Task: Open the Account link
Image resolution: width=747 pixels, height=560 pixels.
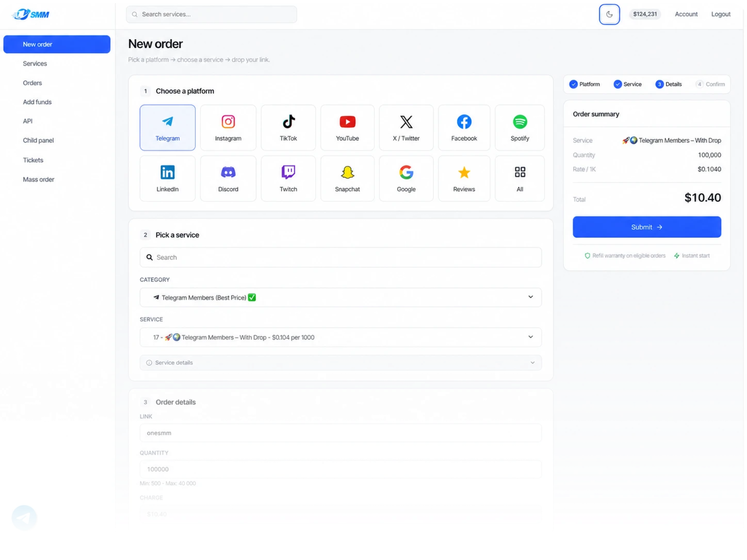Action: pos(686,14)
